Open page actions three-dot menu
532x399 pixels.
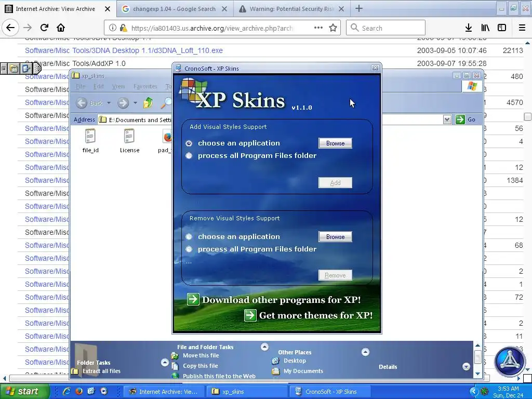(x=318, y=28)
